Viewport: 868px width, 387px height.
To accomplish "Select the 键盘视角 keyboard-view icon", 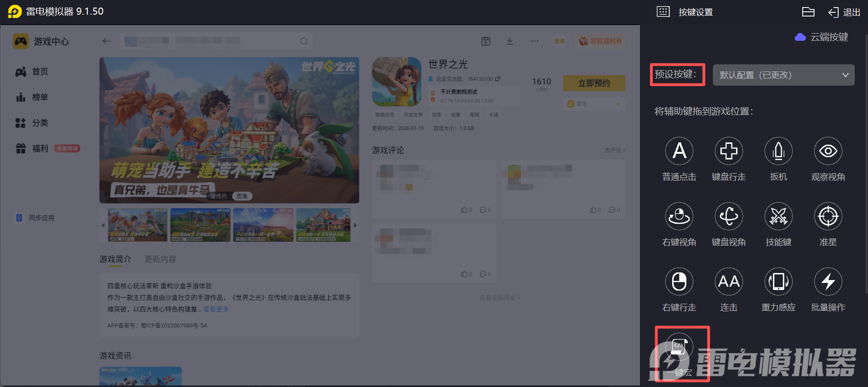I will (729, 216).
